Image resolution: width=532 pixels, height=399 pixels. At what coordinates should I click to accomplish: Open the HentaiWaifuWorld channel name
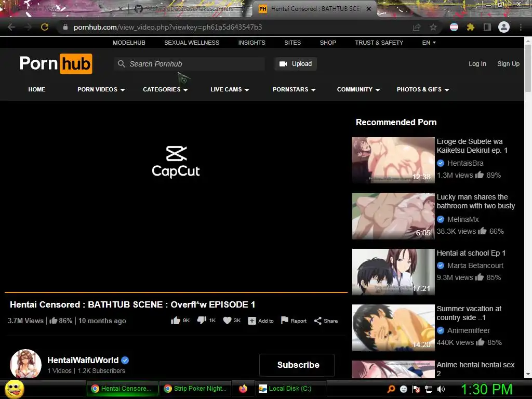pos(83,361)
